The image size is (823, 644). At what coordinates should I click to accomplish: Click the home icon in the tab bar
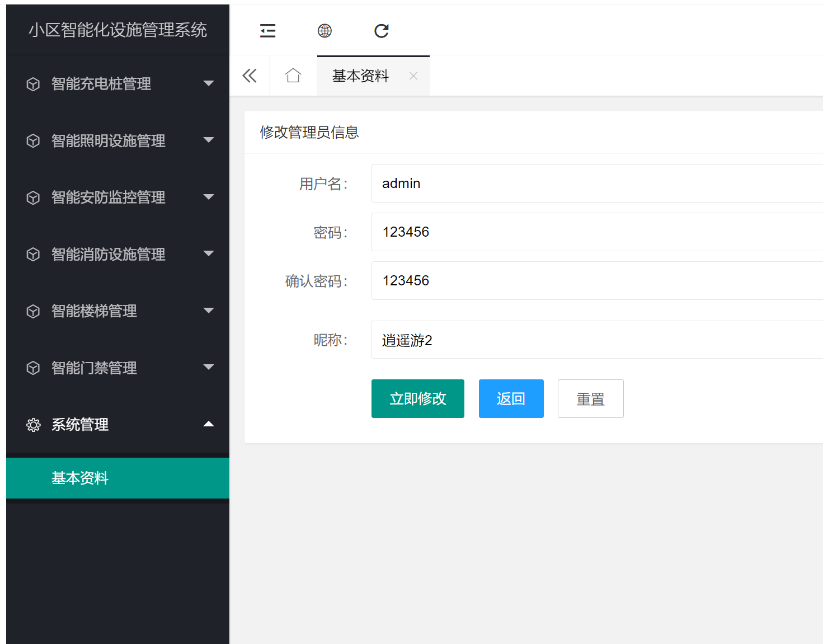point(293,75)
